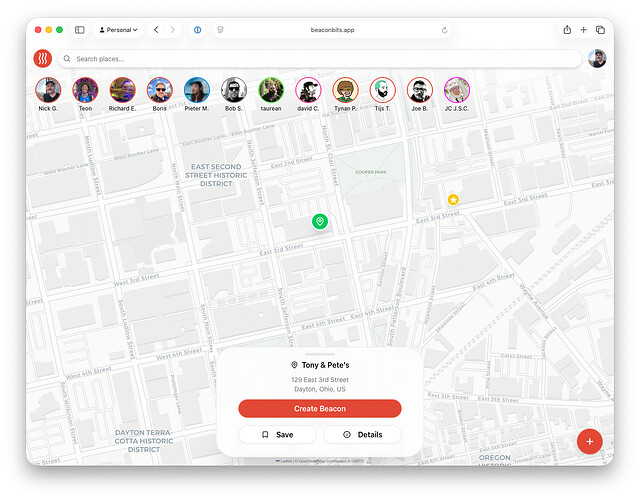Save the Tony & Pete's place

277,435
